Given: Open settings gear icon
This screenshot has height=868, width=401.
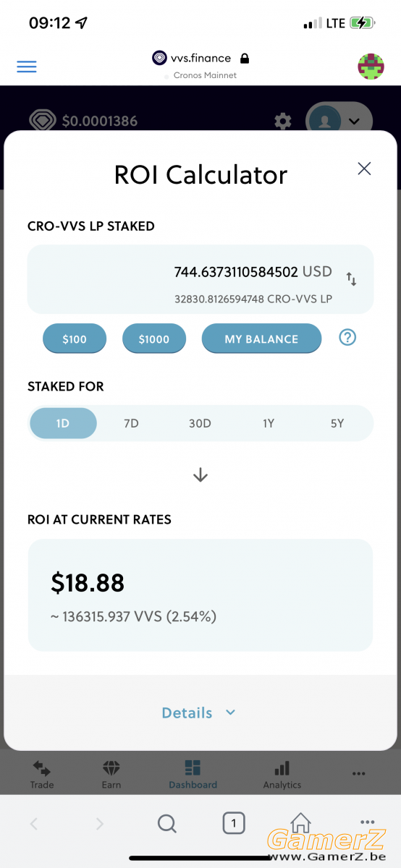Looking at the screenshot, I should pos(283,121).
